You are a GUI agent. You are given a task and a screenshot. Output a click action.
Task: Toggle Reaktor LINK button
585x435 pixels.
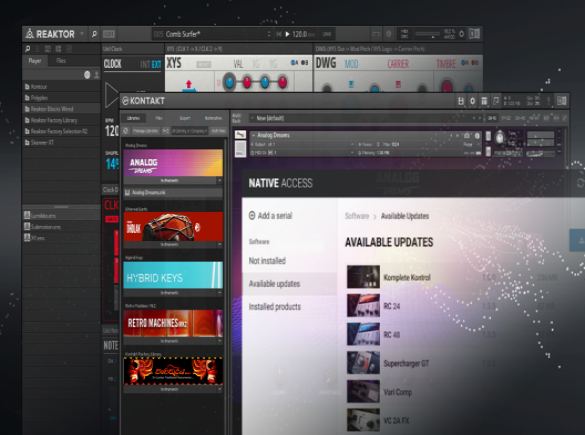pos(327,34)
